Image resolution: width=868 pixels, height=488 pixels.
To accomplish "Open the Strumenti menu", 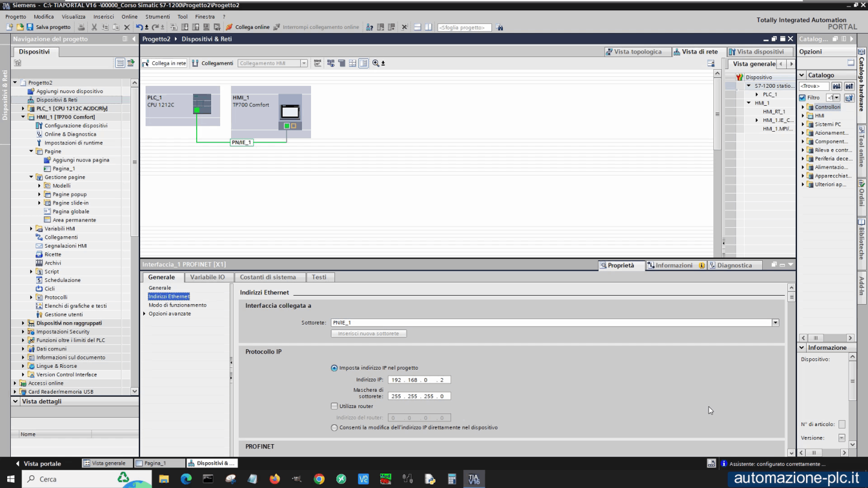I will coord(158,17).
